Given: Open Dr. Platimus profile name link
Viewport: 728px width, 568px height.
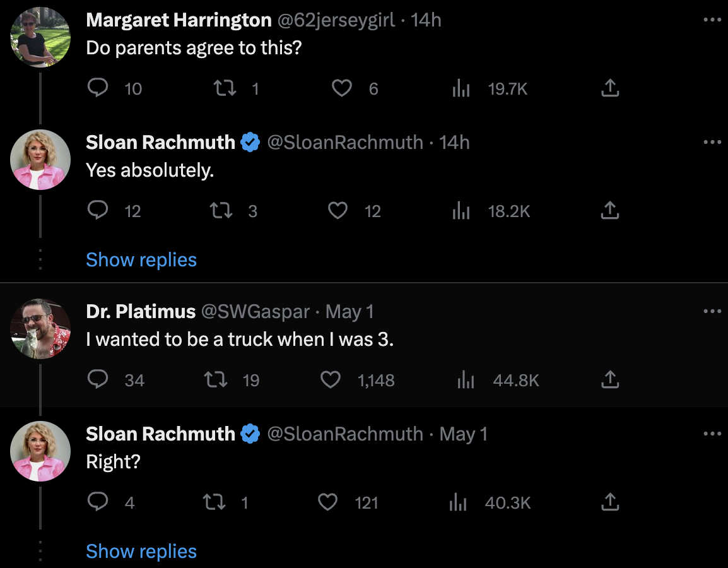Looking at the screenshot, I should [x=141, y=311].
